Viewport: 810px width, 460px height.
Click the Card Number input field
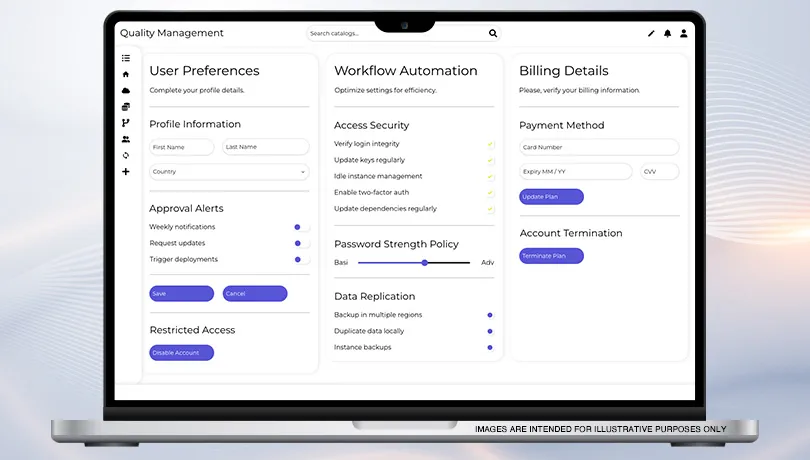(599, 147)
